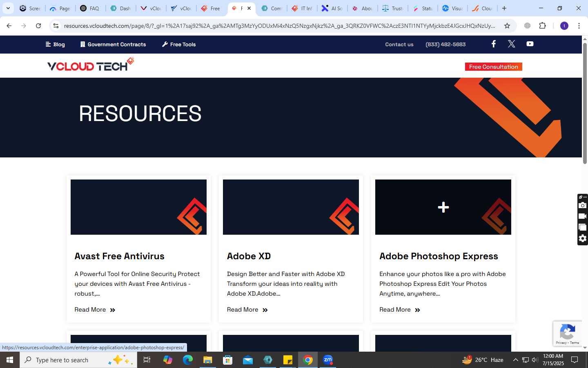The image size is (588, 368).
Task: Open Government Contracts in the top nav
Action: click(x=113, y=44)
